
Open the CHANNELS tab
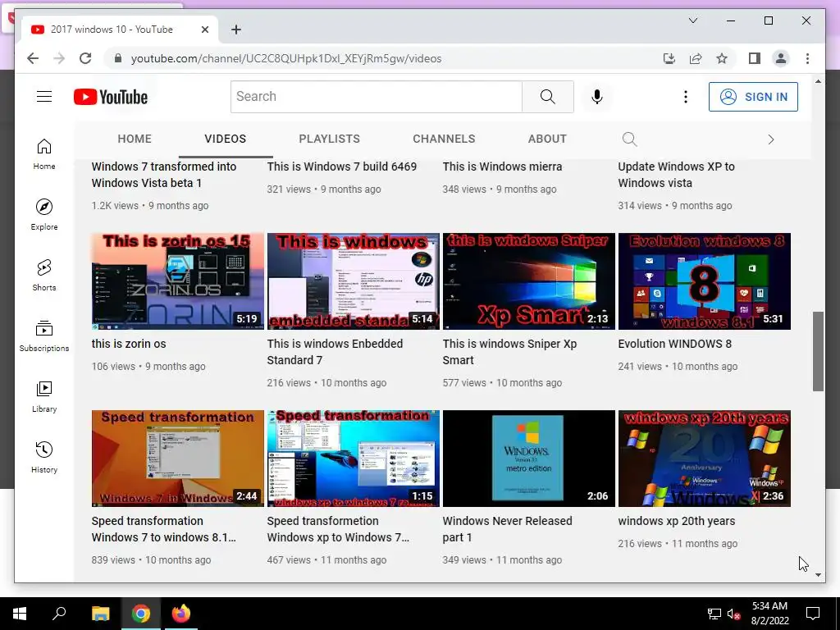point(444,139)
